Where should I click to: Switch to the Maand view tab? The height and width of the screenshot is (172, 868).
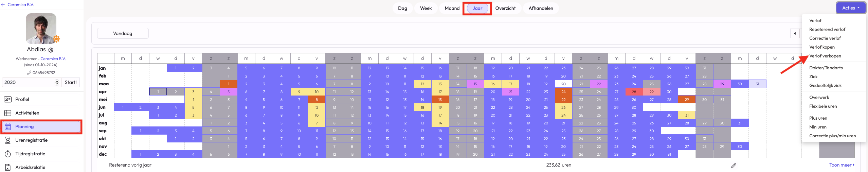tap(452, 8)
